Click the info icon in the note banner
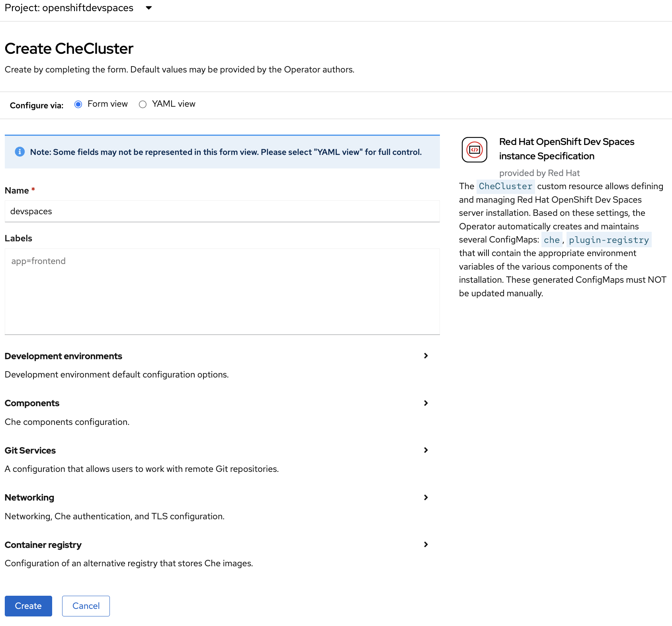Viewport: 672px width, 626px height. [x=20, y=152]
